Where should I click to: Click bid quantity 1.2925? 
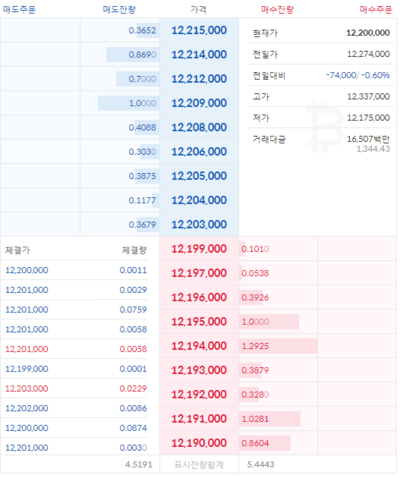[255, 346]
